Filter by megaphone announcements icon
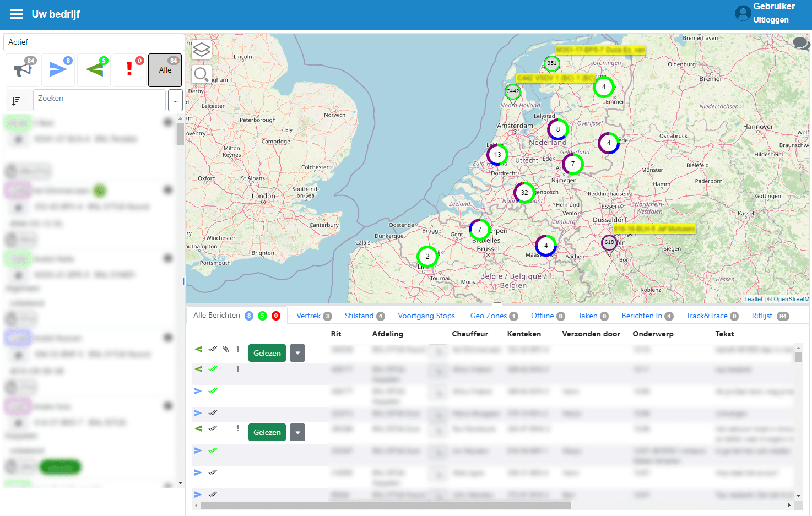 pos(23,70)
